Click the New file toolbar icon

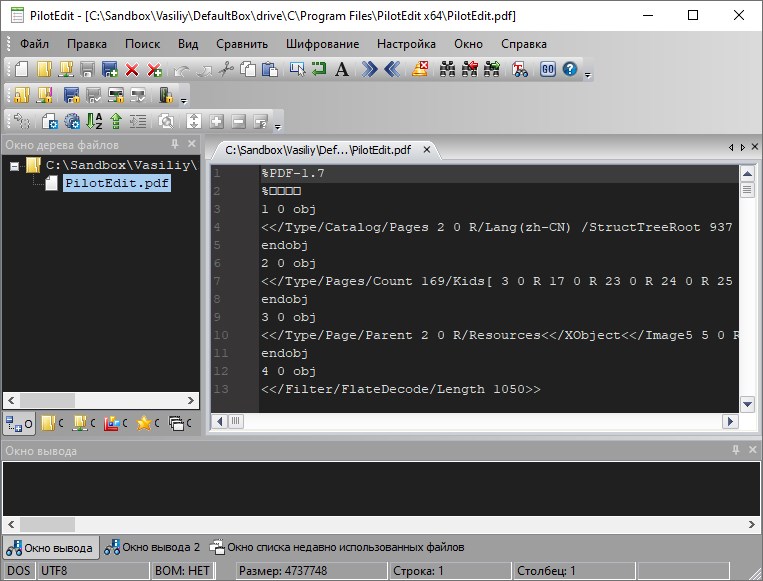click(x=23, y=69)
